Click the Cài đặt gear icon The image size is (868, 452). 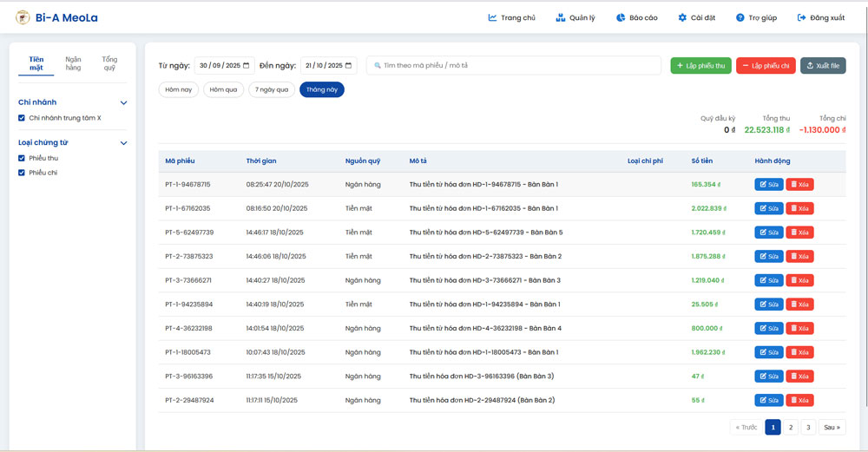click(682, 17)
